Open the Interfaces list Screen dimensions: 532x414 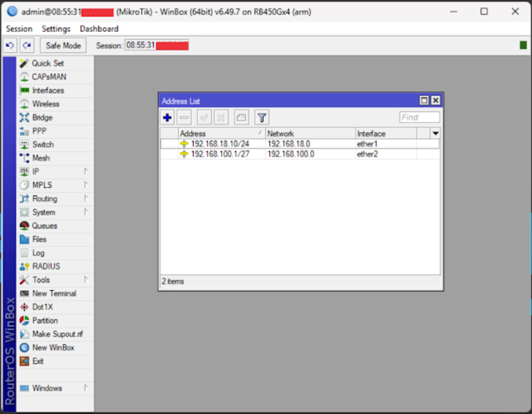pyautogui.click(x=55, y=90)
